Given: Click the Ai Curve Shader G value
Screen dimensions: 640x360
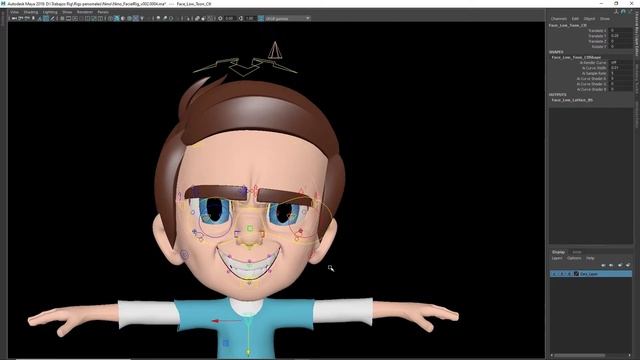Looking at the screenshot, I should click(621, 84).
